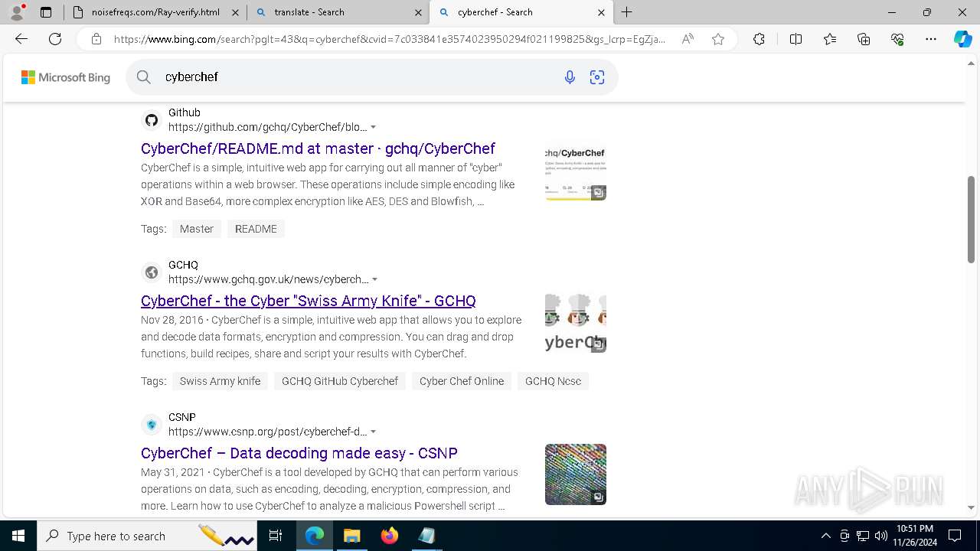Launch the Copilot sidebar icon
980x551 pixels.
click(x=962, y=39)
